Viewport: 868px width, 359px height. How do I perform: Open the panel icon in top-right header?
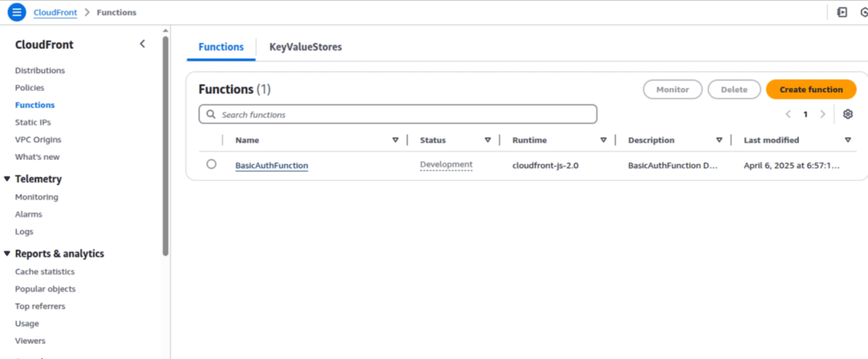(x=842, y=12)
